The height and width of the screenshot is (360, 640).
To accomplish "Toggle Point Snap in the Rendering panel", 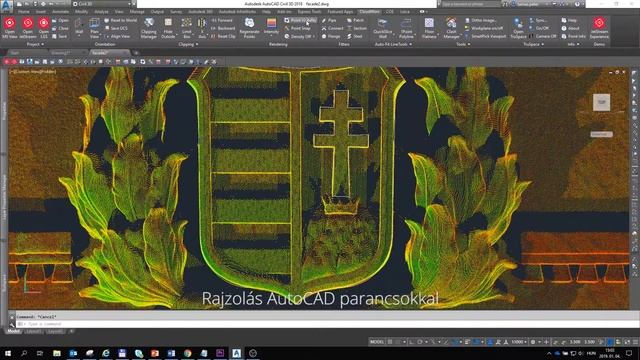I will pos(297,28).
